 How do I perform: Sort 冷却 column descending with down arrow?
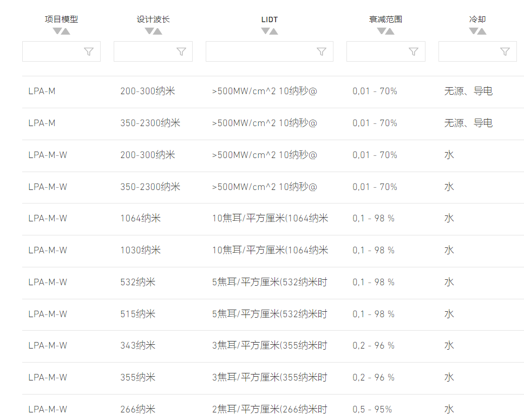(473, 31)
